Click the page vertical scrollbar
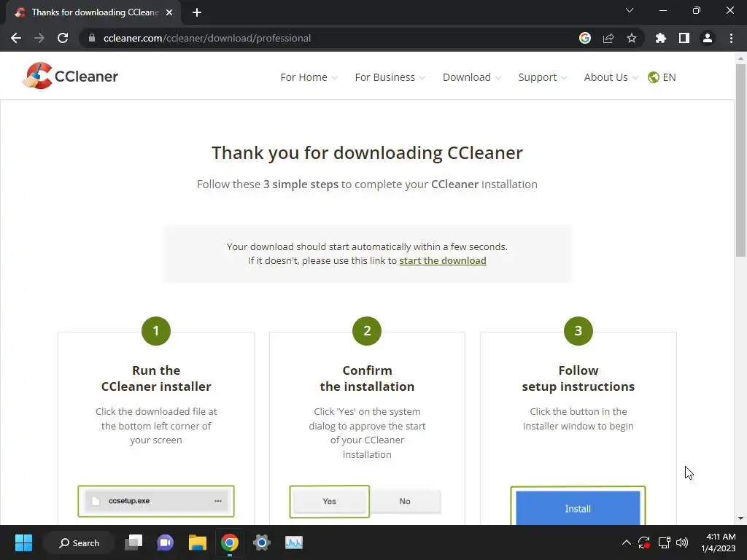Viewport: 747px width, 560px height. [x=740, y=160]
